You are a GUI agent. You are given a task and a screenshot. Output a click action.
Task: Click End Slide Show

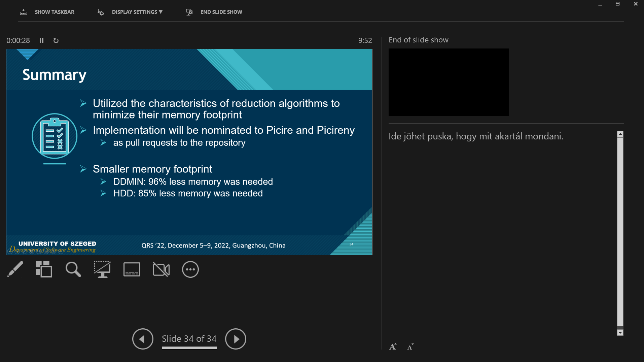(x=214, y=12)
